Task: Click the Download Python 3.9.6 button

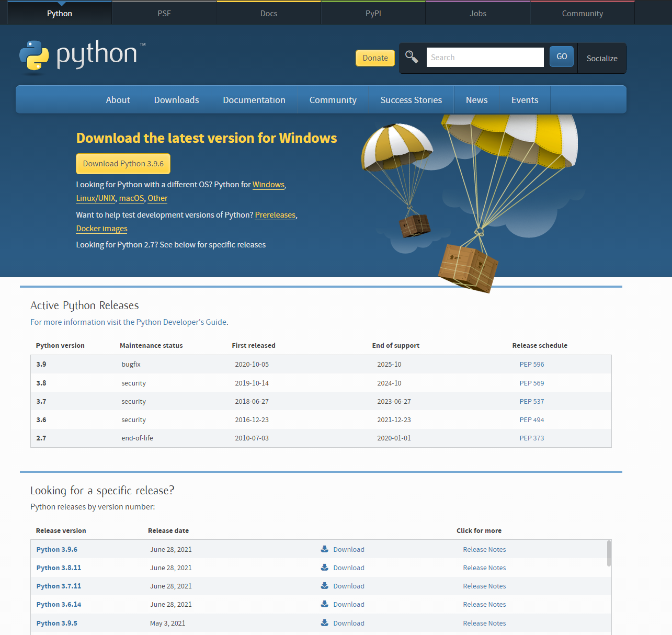Action: click(123, 164)
